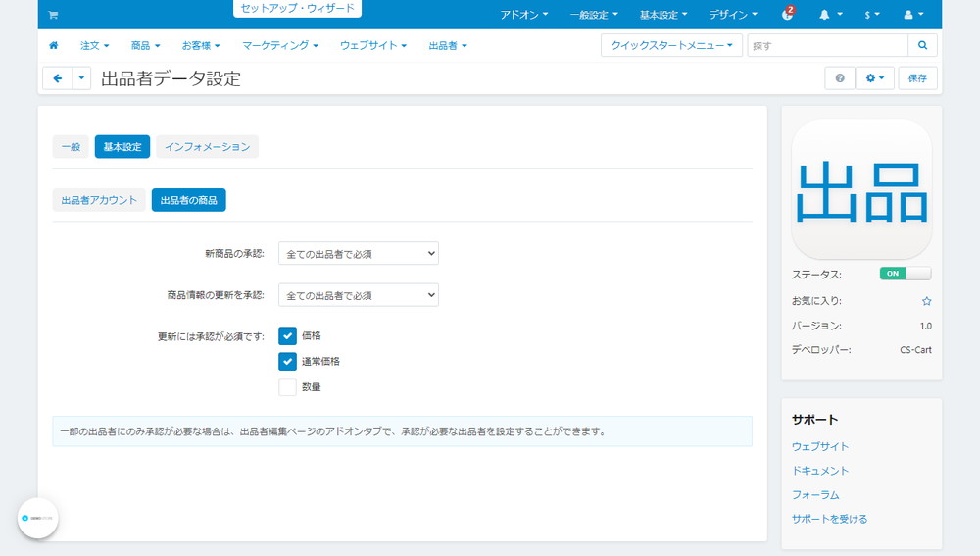Viewport: 980px width, 556px height.
Task: Open the 商品 menu
Action: [x=145, y=45]
